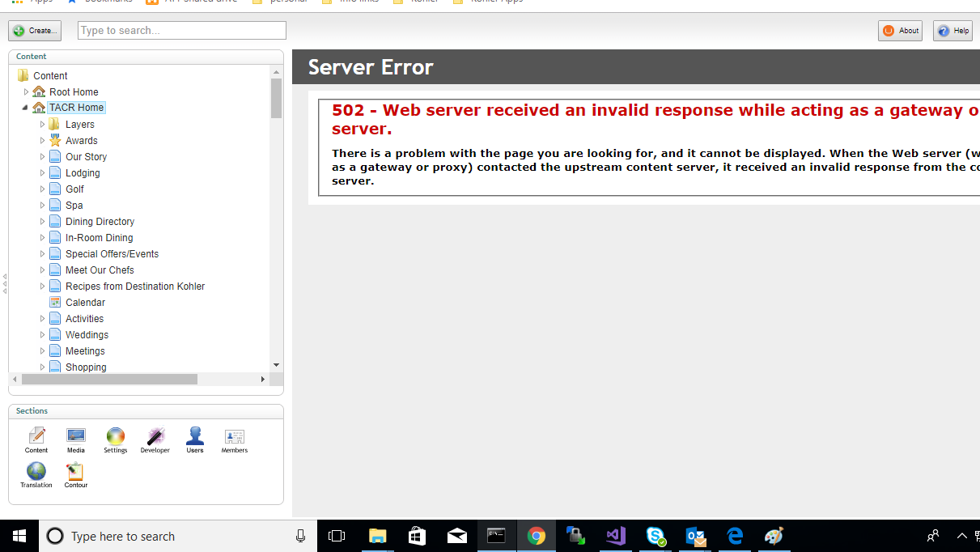
Task: Click the Type to search field
Action: click(182, 31)
